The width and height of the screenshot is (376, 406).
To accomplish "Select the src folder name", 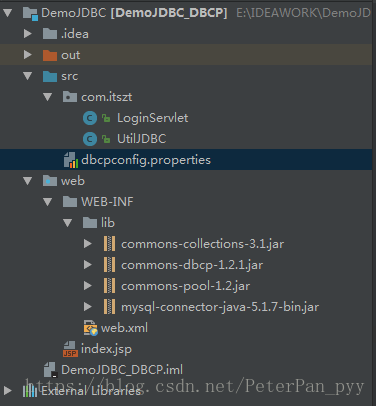I will 69,76.
